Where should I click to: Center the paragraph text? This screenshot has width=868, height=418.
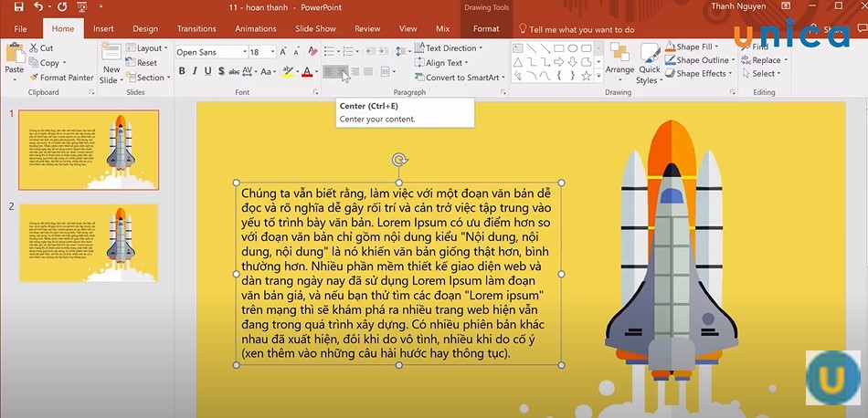tap(342, 71)
